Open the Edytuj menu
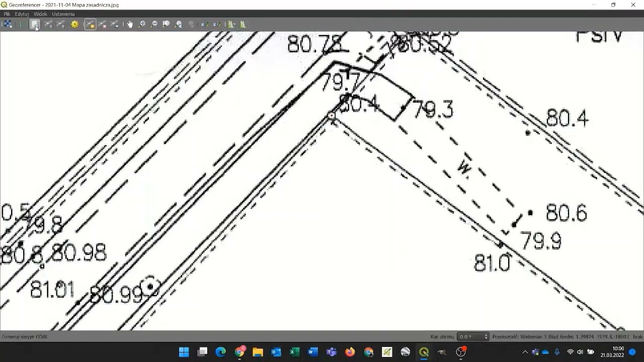 pos(22,14)
